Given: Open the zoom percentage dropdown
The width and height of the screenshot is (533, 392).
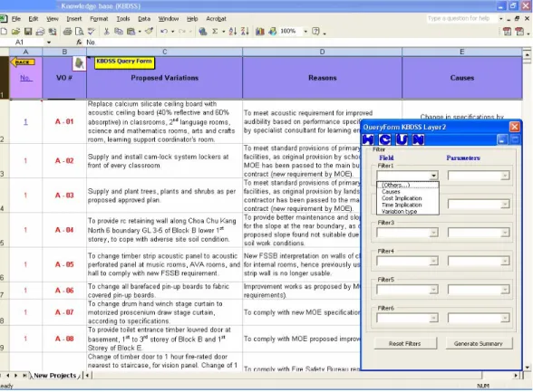Looking at the screenshot, I should (x=305, y=32).
